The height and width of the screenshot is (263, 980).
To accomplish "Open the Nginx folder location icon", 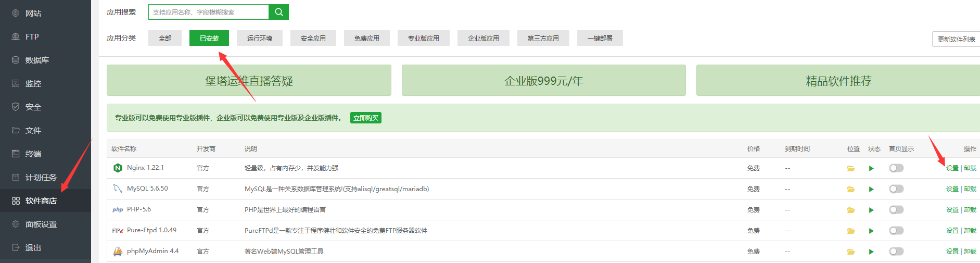I will pos(851,168).
